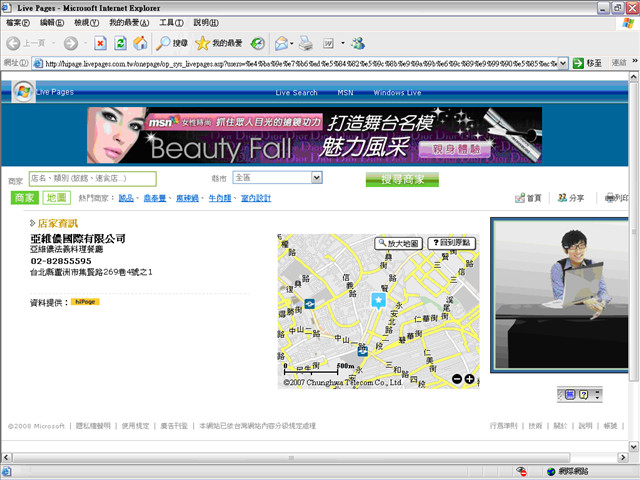Image resolution: width=640 pixels, height=480 pixels.
Task: Click the blue star map marker
Action: pos(378,301)
